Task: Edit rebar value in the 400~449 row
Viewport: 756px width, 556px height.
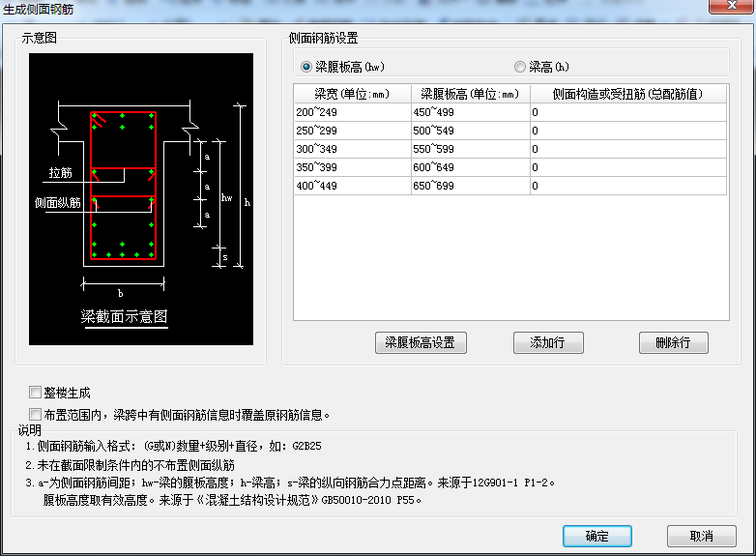Action: [x=628, y=186]
